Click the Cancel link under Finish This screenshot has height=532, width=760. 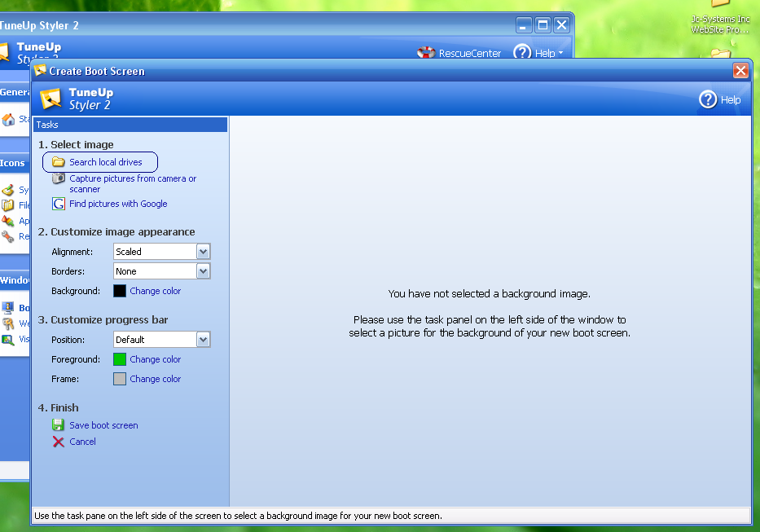click(x=82, y=442)
